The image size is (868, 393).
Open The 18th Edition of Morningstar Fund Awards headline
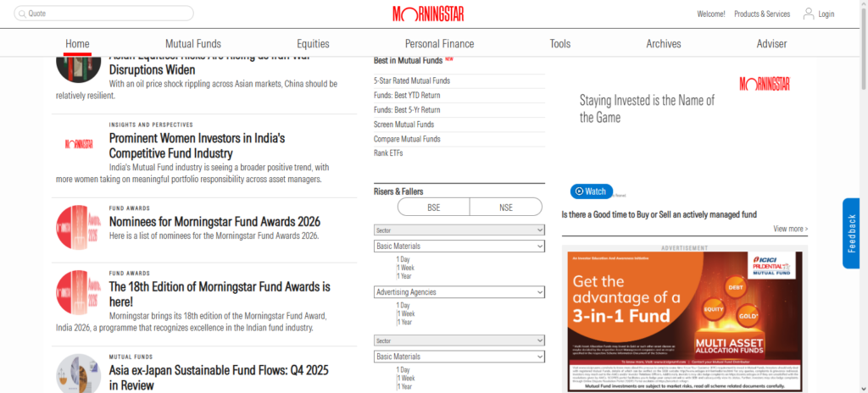(x=220, y=295)
